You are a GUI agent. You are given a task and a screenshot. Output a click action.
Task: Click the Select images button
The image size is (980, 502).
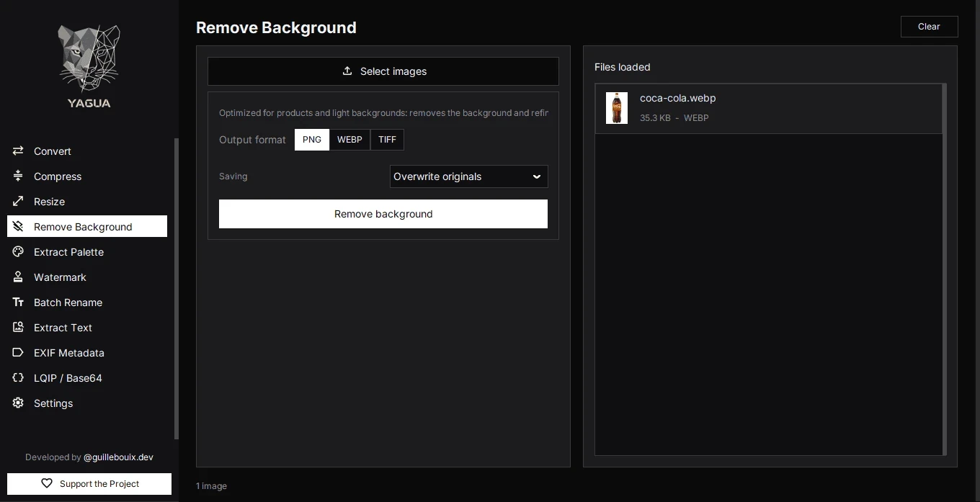[x=383, y=71]
